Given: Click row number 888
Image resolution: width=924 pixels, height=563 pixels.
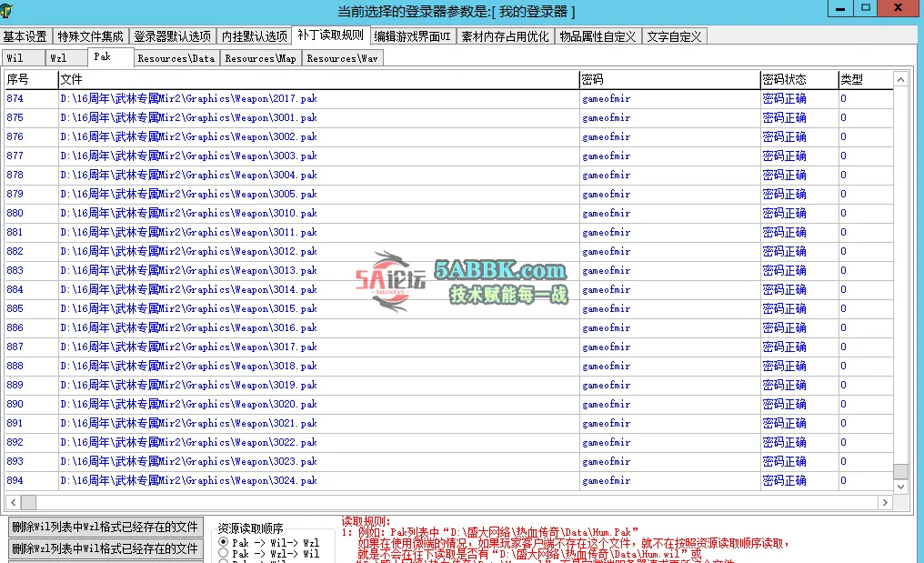Looking at the screenshot, I should click(15, 366).
